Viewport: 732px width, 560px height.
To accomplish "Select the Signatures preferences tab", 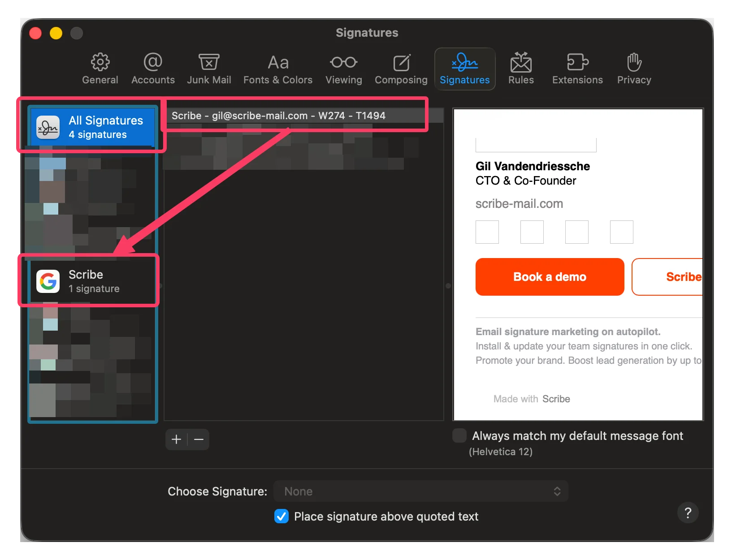I will tap(465, 69).
